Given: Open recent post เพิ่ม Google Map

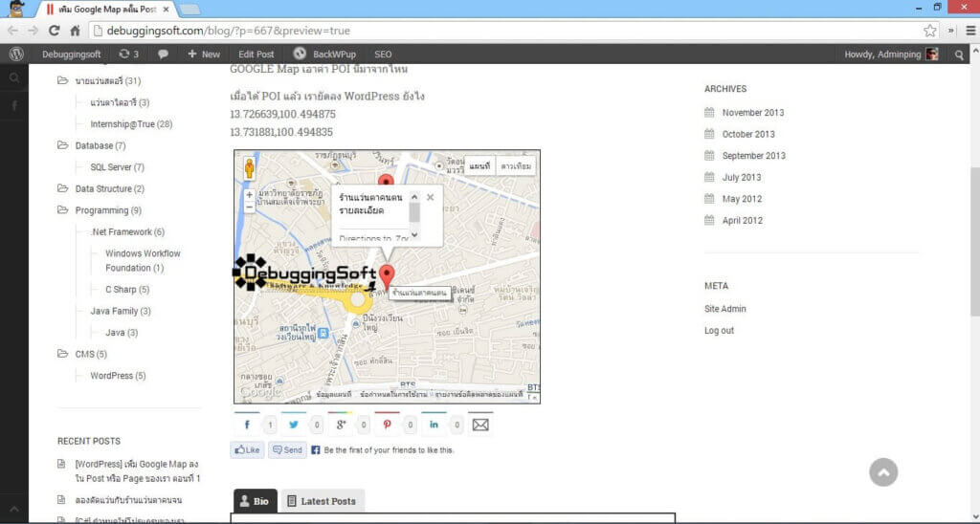Looking at the screenshot, I should 138,471.
